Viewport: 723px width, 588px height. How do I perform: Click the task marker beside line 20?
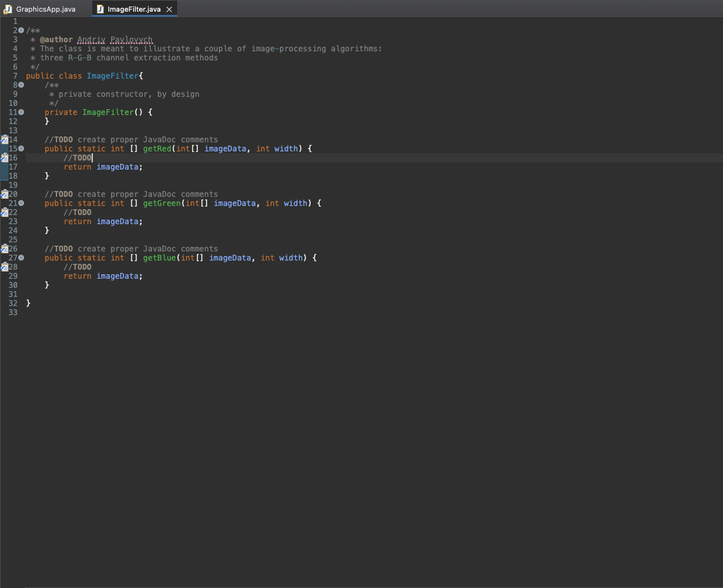(3, 194)
